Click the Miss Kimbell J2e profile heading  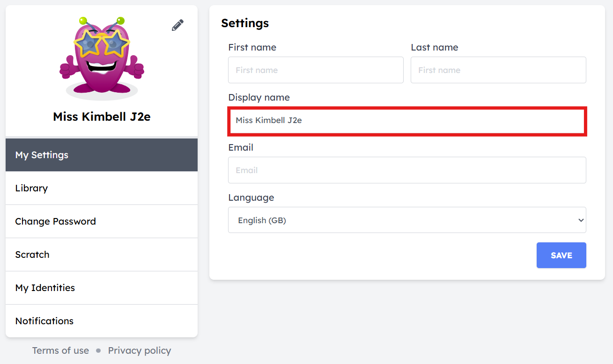coord(102,116)
